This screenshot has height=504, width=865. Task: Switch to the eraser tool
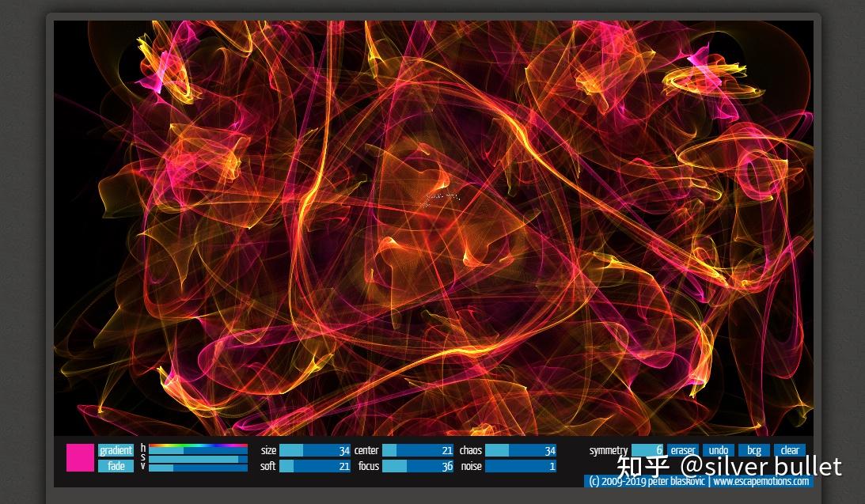(682, 450)
